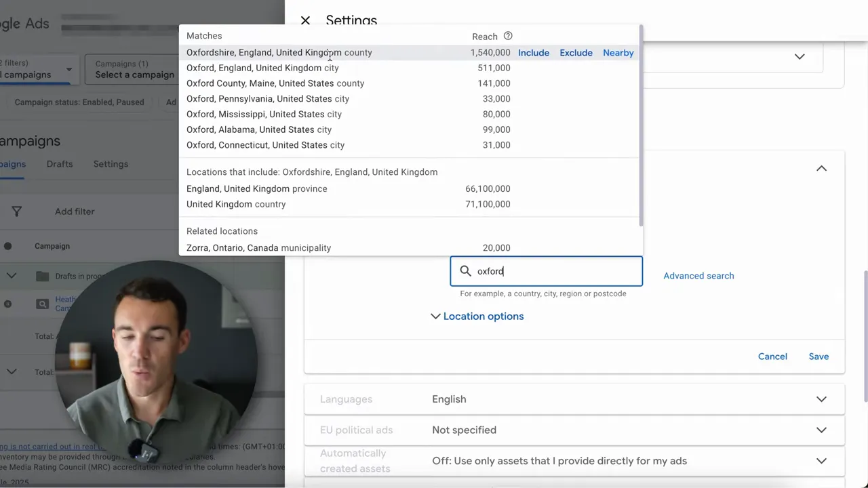Open Advanced search for locations

click(698, 276)
